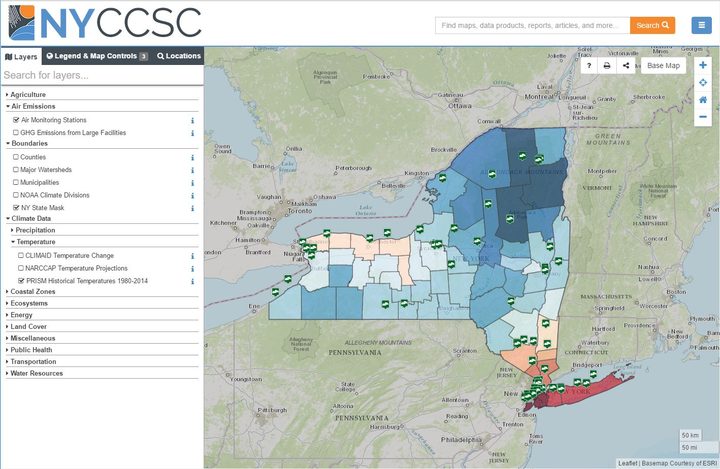This screenshot has width=720, height=469.
Task: Enable NARCCAP Temperature Projections layer
Action: tap(21, 268)
